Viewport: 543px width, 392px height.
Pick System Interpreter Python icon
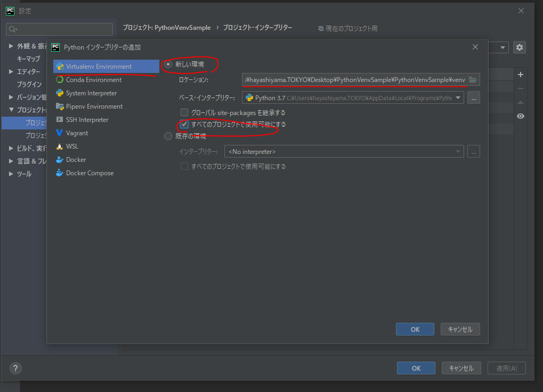(x=60, y=93)
